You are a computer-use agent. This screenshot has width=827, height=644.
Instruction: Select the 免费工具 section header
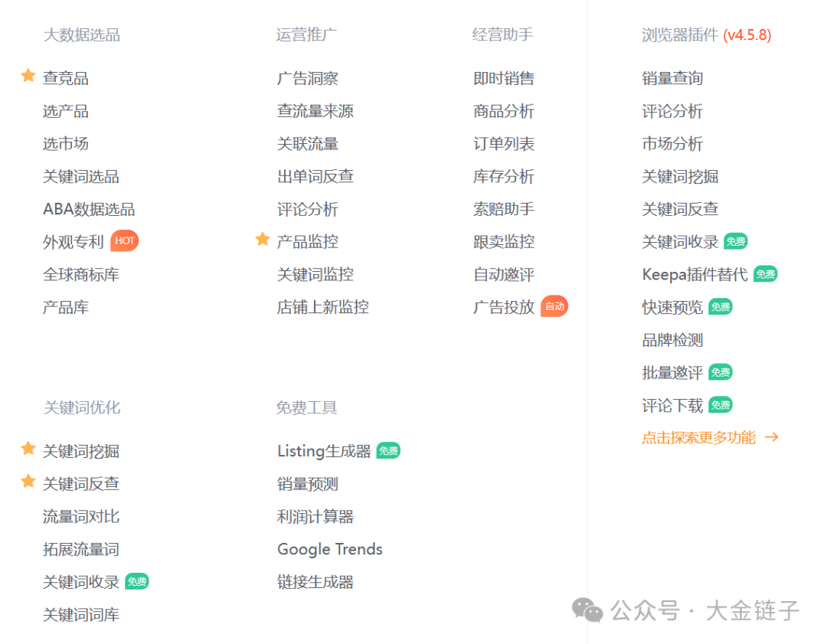pyautogui.click(x=306, y=407)
